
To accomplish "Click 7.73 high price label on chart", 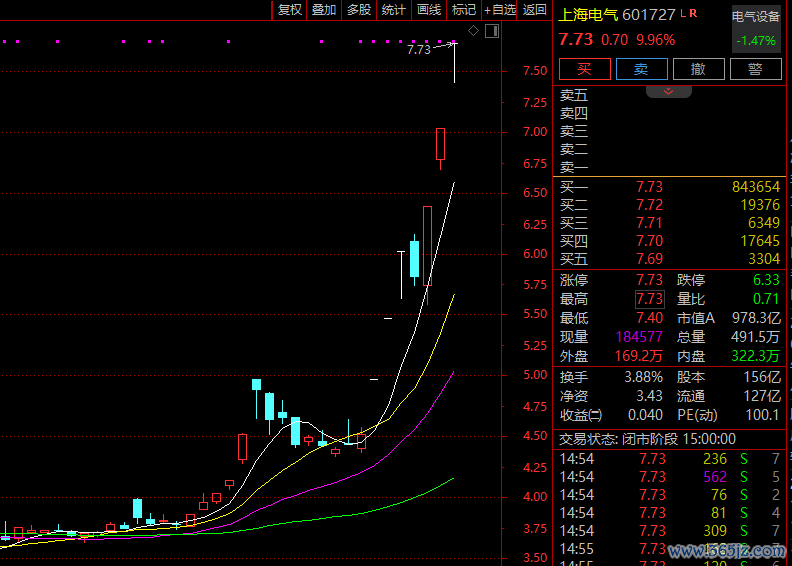I will 419,49.
